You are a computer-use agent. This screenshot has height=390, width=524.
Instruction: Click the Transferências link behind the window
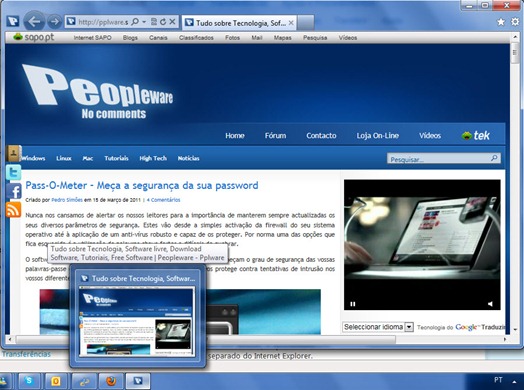click(26, 354)
